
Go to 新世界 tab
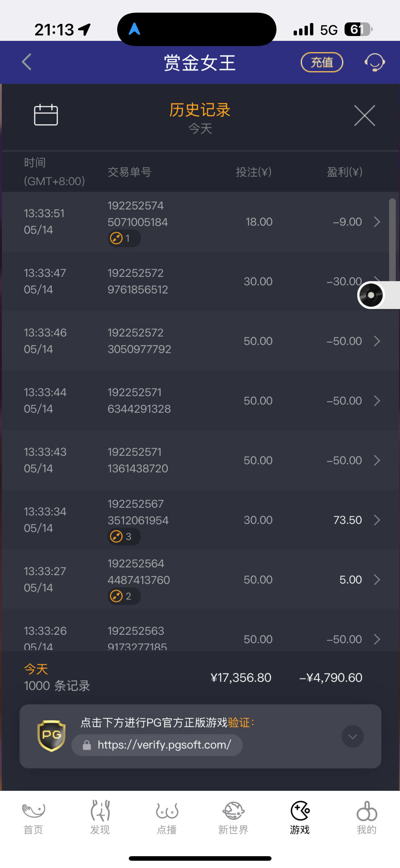tap(233, 817)
